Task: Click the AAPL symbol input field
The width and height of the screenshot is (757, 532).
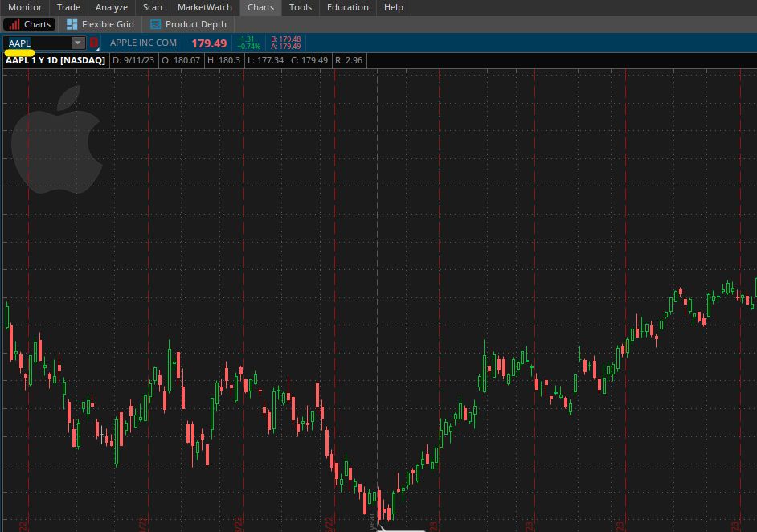Action: [x=38, y=43]
